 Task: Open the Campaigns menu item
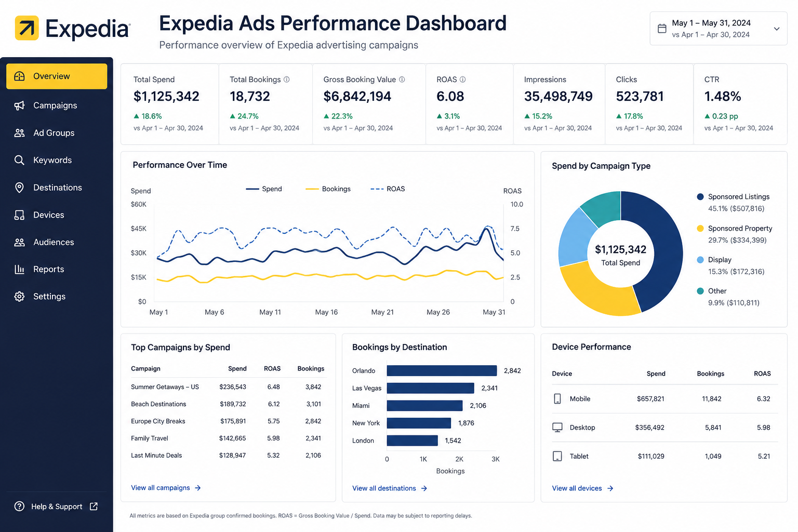tap(57, 105)
